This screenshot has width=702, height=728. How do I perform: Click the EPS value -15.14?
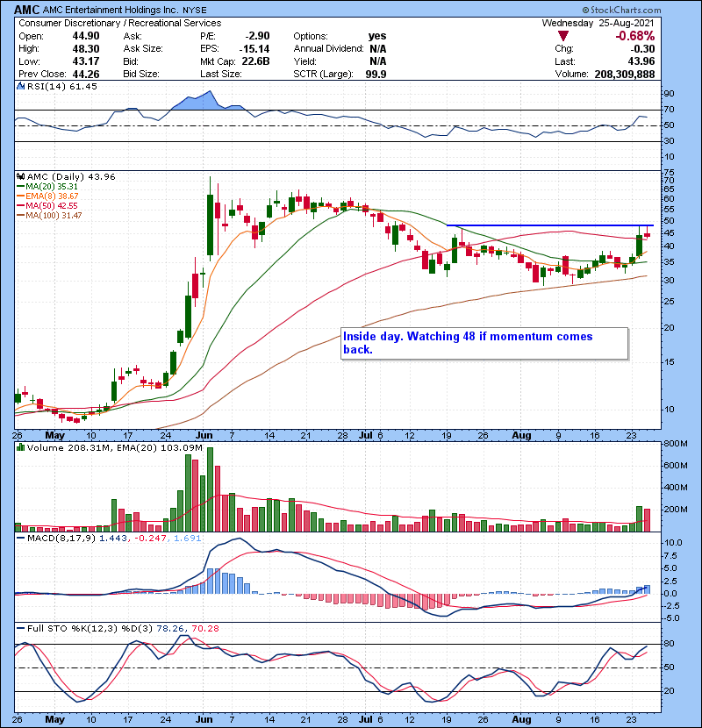pyautogui.click(x=254, y=49)
